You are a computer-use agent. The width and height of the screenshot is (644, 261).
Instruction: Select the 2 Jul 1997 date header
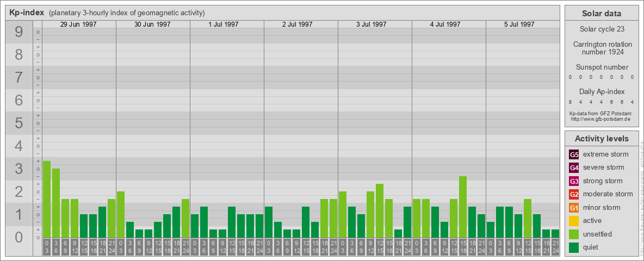(x=301, y=24)
